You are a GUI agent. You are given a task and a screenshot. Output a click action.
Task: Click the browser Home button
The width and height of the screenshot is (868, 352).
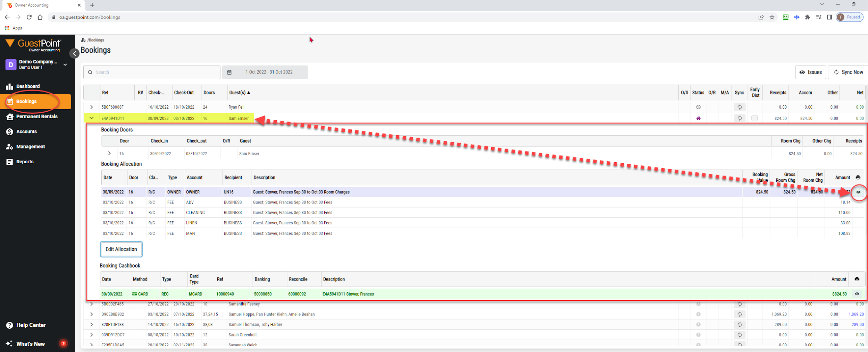pos(40,17)
